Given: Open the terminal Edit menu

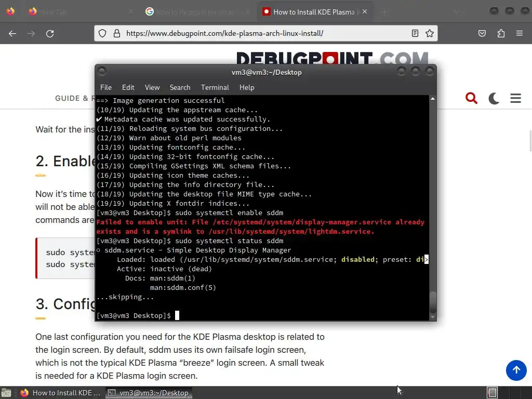Looking at the screenshot, I should [128, 87].
